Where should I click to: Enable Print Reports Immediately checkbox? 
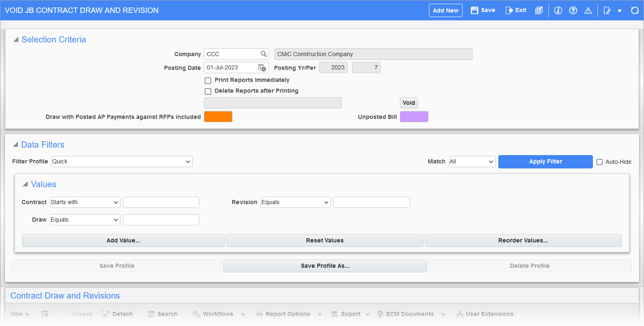point(208,80)
